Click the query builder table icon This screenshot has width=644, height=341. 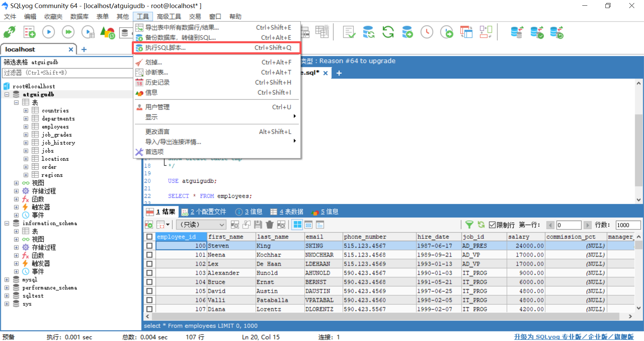point(466,32)
